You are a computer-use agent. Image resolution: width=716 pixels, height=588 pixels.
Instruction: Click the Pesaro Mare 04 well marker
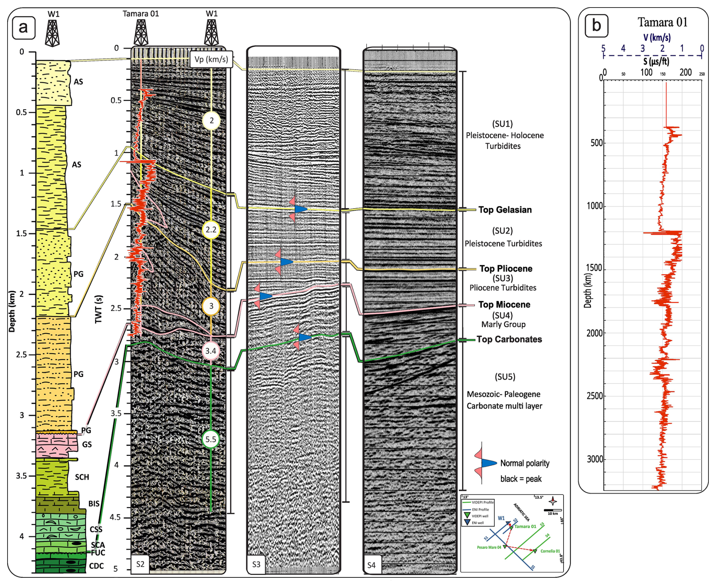(x=504, y=547)
